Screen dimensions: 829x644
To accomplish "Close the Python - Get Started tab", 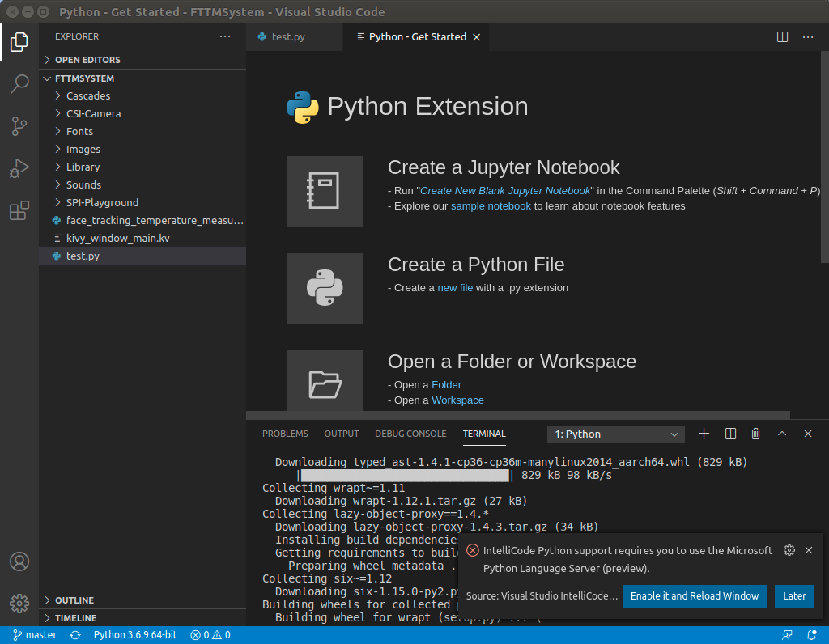I will pos(476,37).
